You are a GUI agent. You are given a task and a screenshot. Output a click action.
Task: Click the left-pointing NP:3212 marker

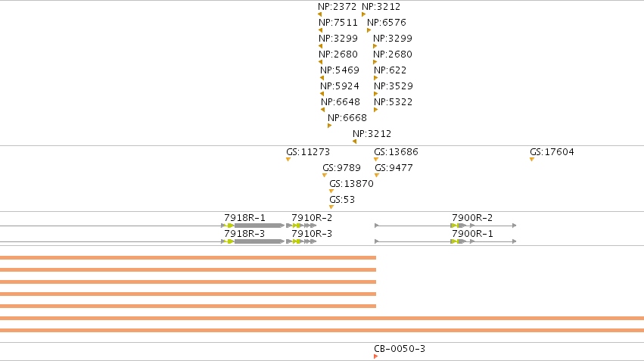[x=354, y=142]
